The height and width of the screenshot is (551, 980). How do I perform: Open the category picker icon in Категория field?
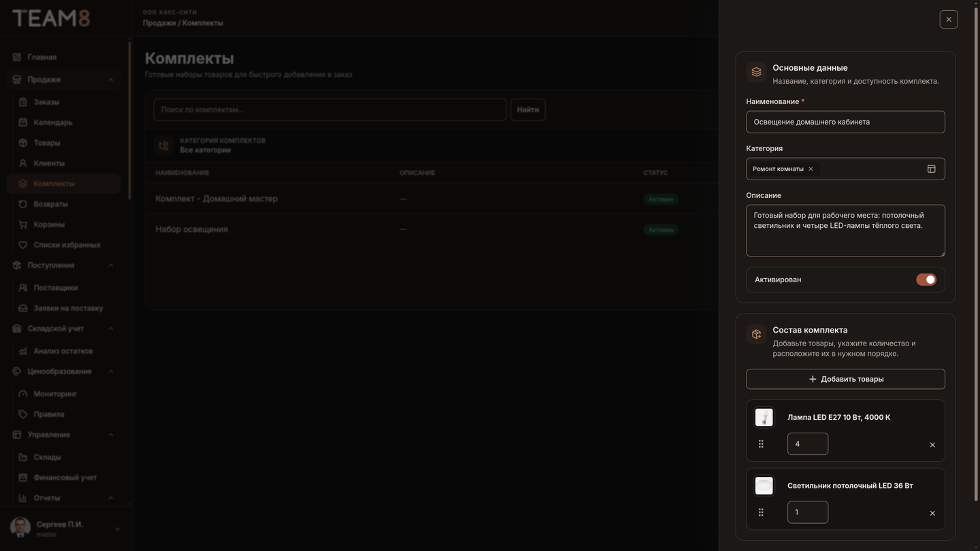pyautogui.click(x=932, y=169)
